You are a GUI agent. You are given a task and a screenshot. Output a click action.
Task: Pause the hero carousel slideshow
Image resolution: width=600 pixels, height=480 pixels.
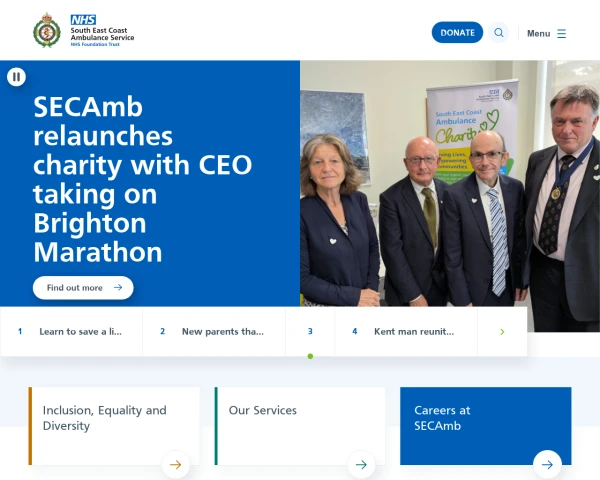pyautogui.click(x=16, y=77)
